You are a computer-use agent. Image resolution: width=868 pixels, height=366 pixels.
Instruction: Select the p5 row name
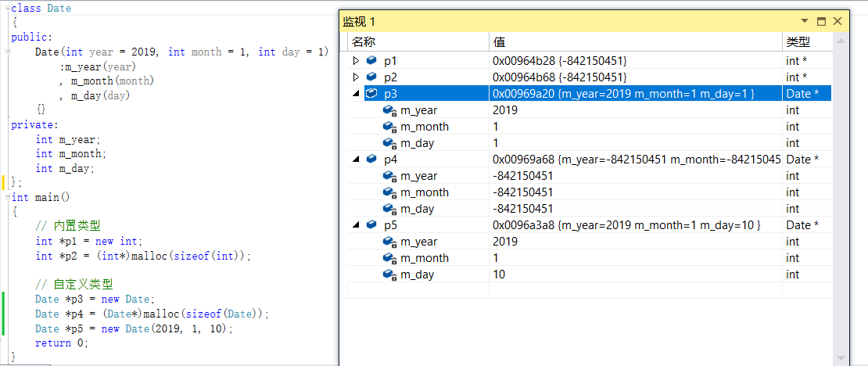click(x=391, y=225)
